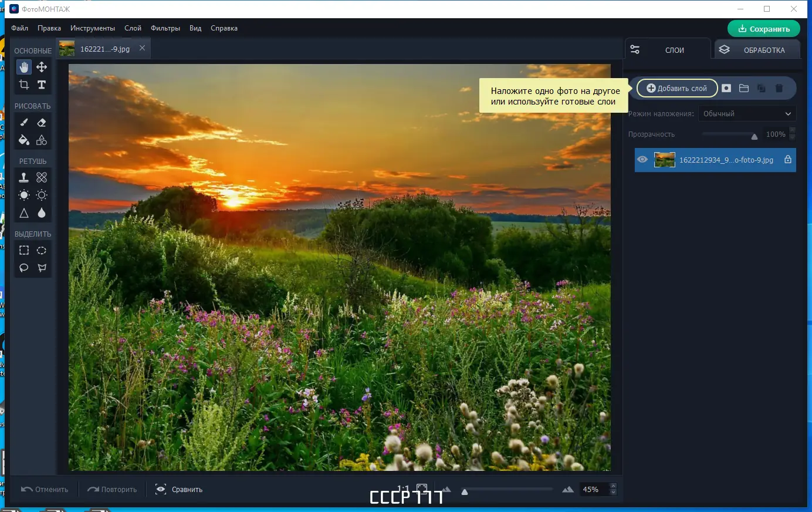812x512 pixels.
Task: Select the Eraser tool
Action: tap(42, 123)
